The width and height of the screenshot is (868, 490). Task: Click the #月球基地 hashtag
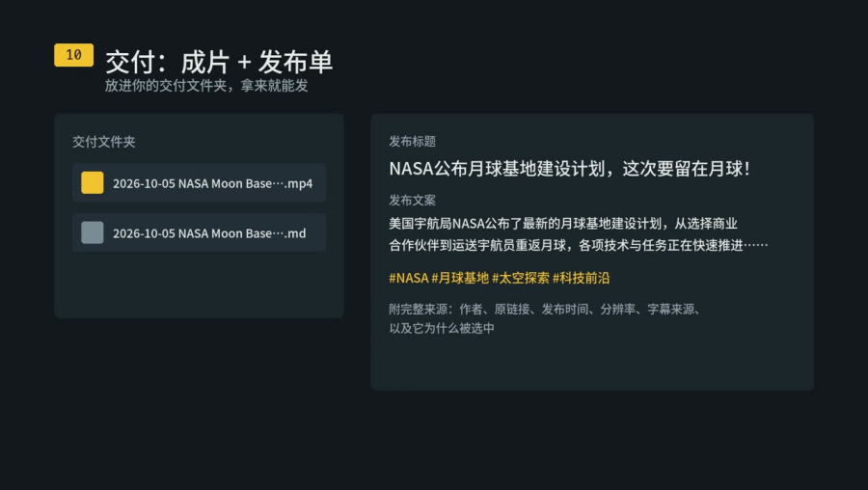click(460, 278)
